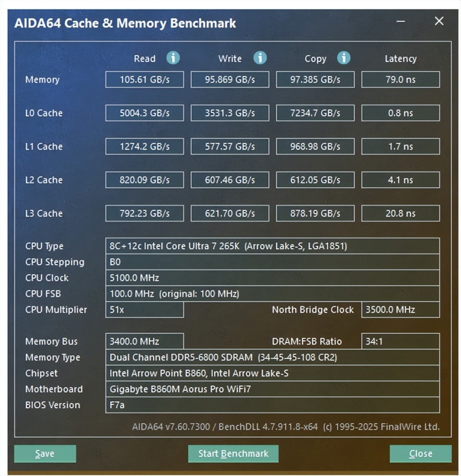Select L3 Cache write 621.70 GB/s
This screenshot has height=476, width=461.
[x=230, y=213]
